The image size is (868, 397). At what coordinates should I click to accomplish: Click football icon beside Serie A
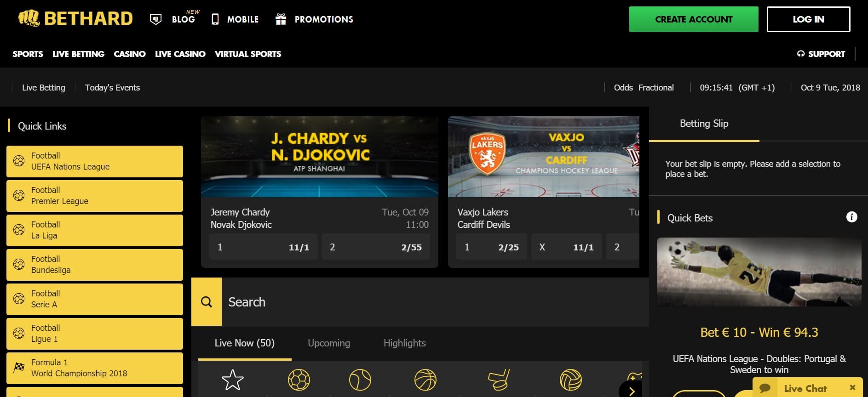point(19,299)
